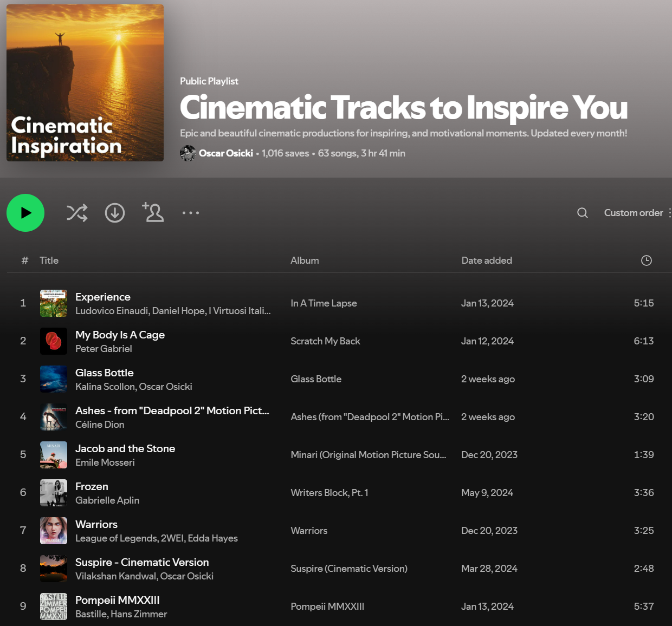Click the # column header
Image resolution: width=672 pixels, height=626 pixels.
[24, 260]
